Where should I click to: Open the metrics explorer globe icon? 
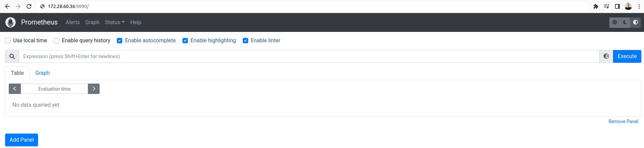pos(606,56)
